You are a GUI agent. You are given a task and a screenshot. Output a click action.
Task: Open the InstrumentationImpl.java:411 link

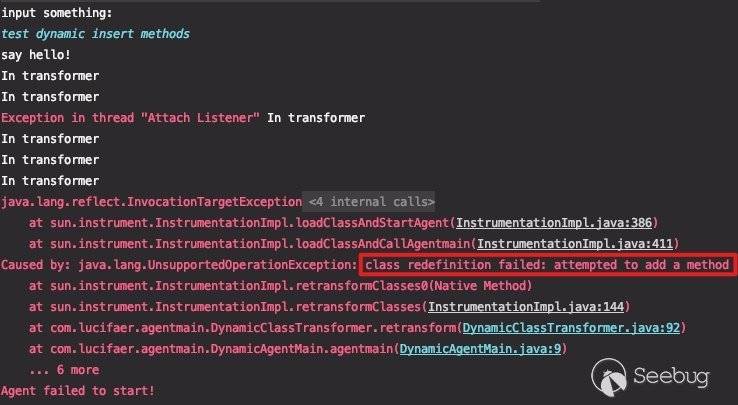tap(575, 244)
